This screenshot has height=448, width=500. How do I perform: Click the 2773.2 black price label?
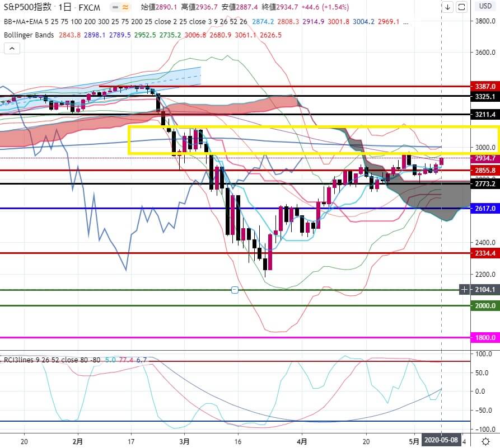coord(485,184)
